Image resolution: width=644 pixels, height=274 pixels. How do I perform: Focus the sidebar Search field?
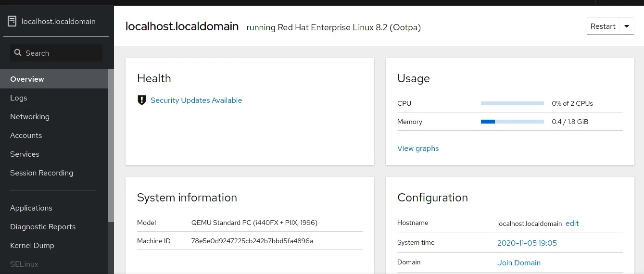[x=56, y=53]
